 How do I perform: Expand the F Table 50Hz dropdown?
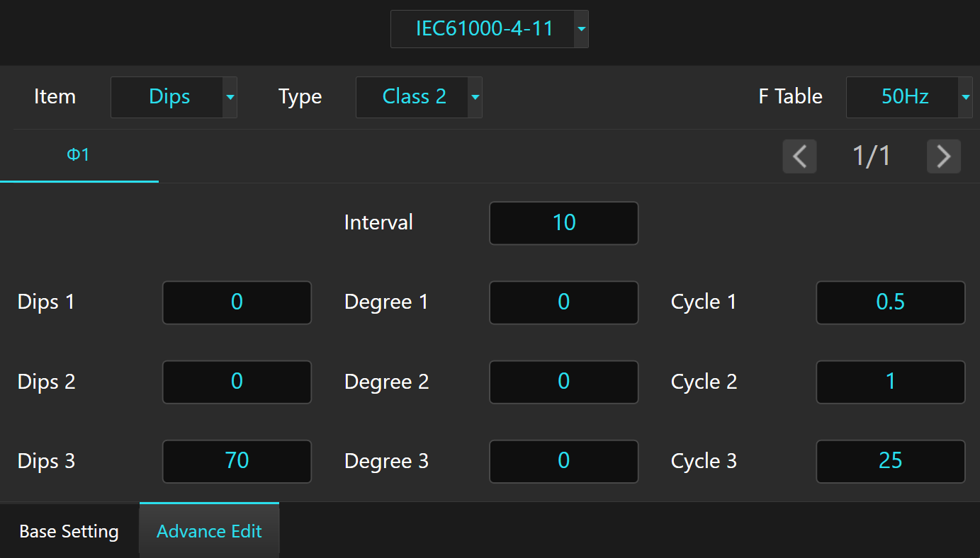click(908, 97)
